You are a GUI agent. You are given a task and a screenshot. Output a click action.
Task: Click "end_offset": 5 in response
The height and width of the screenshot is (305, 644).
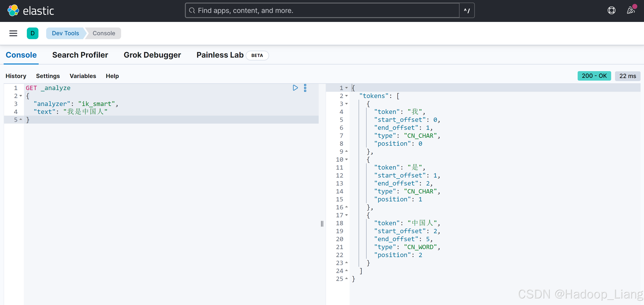pyautogui.click(x=402, y=239)
